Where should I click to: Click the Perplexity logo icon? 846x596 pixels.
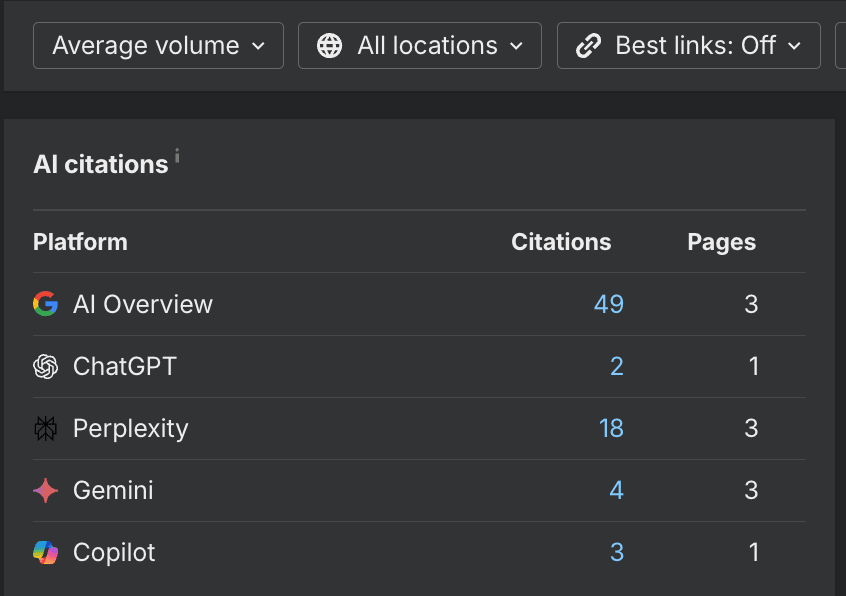pyautogui.click(x=45, y=429)
